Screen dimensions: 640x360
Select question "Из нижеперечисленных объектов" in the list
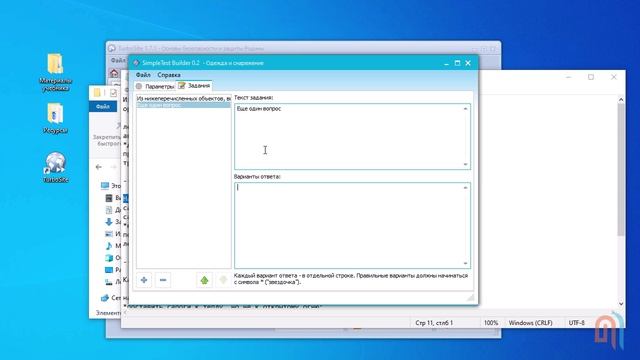183,99
